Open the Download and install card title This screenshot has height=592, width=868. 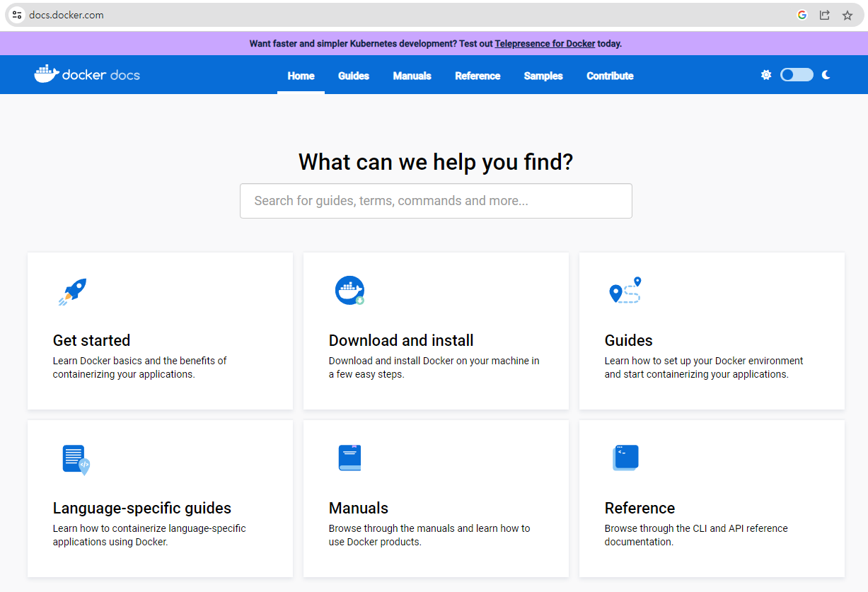pyautogui.click(x=401, y=340)
